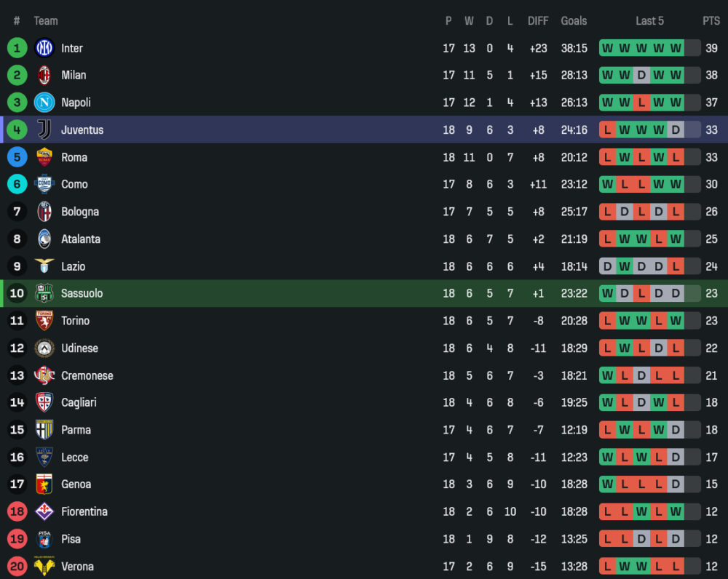Click the Bologna team name
The image size is (728, 579).
pyautogui.click(x=80, y=212)
